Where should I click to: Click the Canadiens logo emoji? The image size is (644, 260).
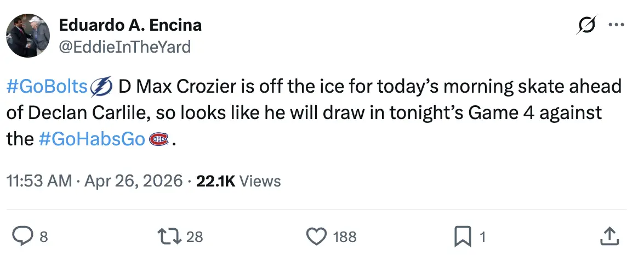(x=159, y=139)
